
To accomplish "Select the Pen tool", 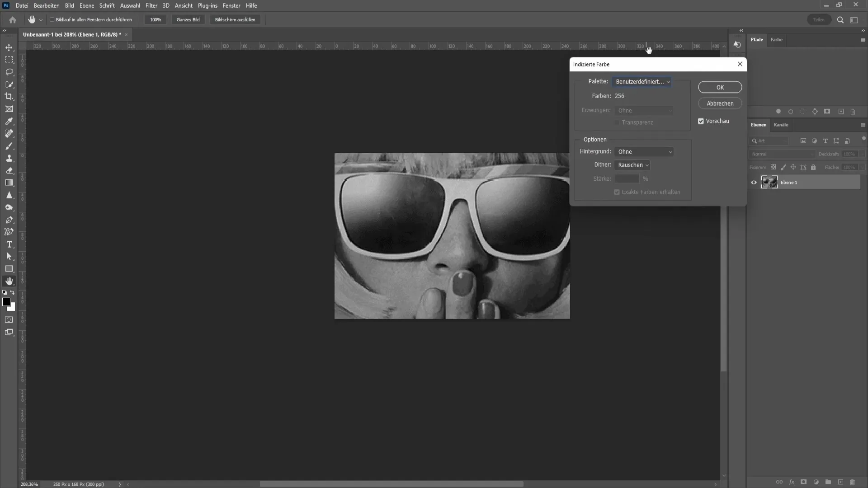I will [x=9, y=220].
